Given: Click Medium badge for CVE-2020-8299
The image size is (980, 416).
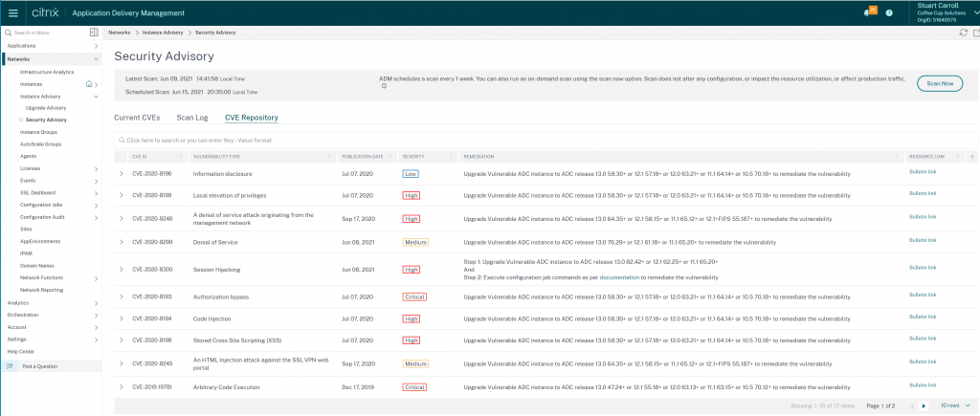Looking at the screenshot, I should (x=415, y=242).
